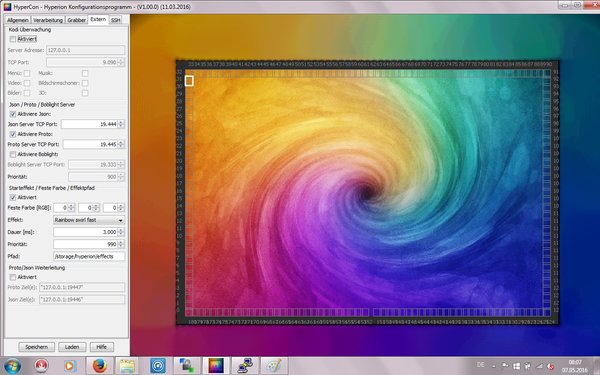Open the Action Center flag tray icon

(x=505, y=366)
